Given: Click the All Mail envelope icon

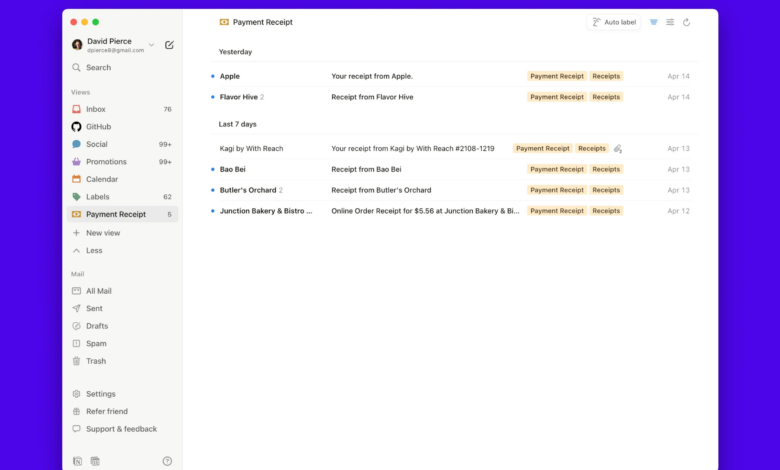Looking at the screenshot, I should pos(76,291).
